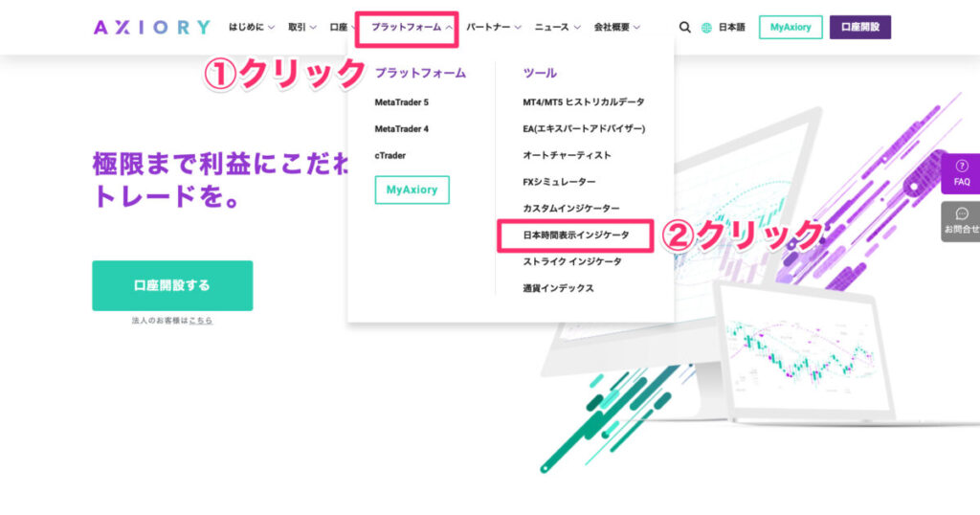Viewport: 980px width, 515px height.
Task: Collapse the プラットフォーム menu
Action: coord(412,28)
